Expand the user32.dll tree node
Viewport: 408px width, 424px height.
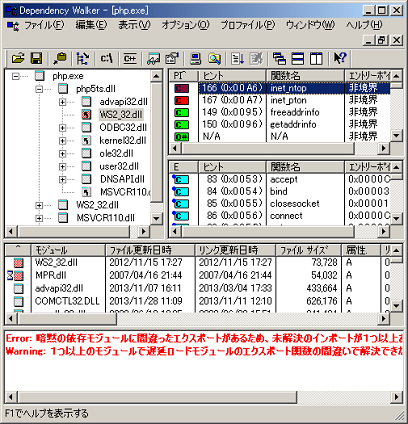tap(63, 167)
